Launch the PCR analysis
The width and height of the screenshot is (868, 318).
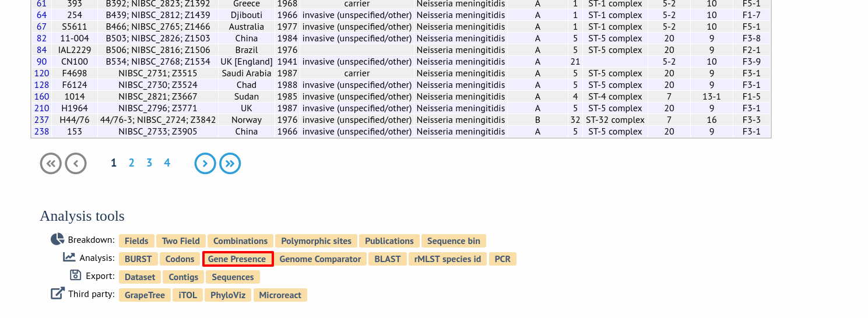502,259
